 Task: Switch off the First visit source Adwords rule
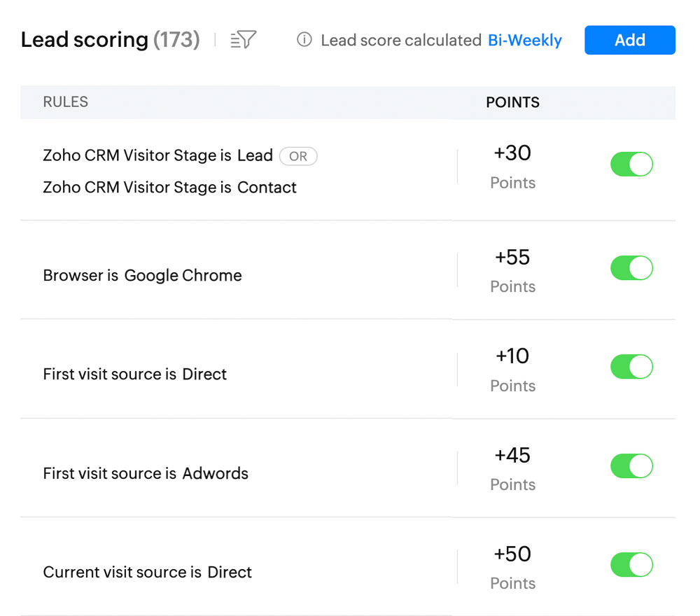631,466
